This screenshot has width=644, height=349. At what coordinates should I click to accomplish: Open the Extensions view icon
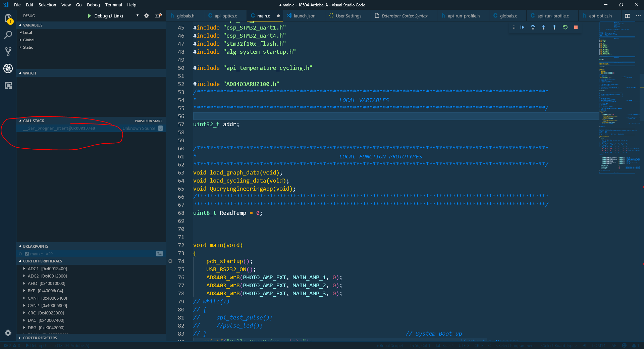pyautogui.click(x=8, y=85)
